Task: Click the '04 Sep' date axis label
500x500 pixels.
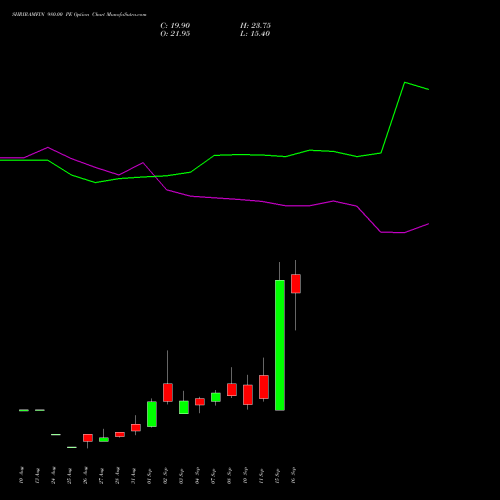Action: click(198, 475)
